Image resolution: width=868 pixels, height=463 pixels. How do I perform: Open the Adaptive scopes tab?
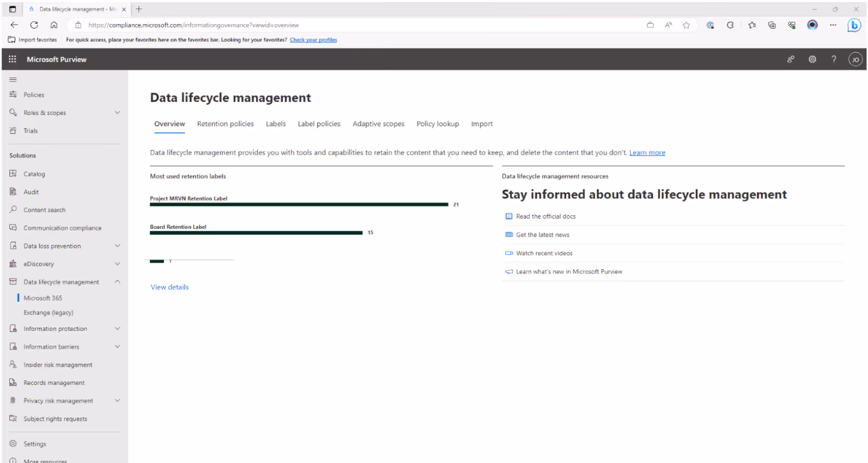[378, 124]
